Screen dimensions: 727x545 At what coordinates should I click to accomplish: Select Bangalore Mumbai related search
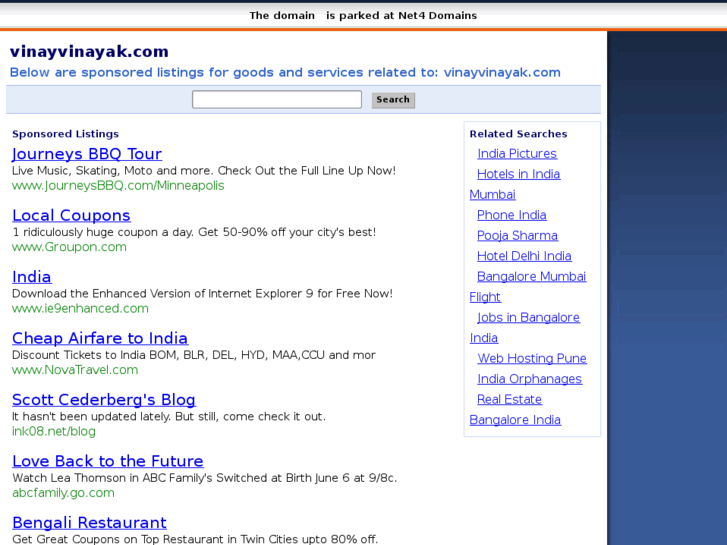click(x=531, y=276)
